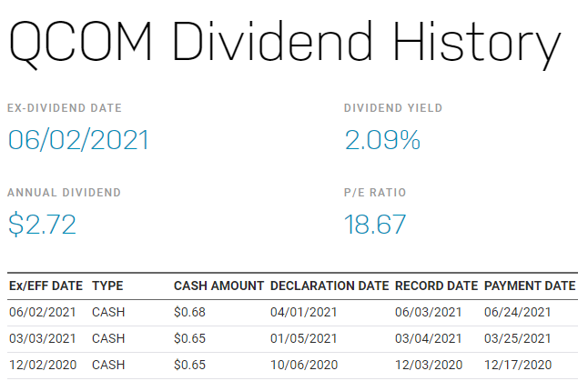Select declaration date 04/01/2021
Viewport: 588px width, 381px height.
304,312
